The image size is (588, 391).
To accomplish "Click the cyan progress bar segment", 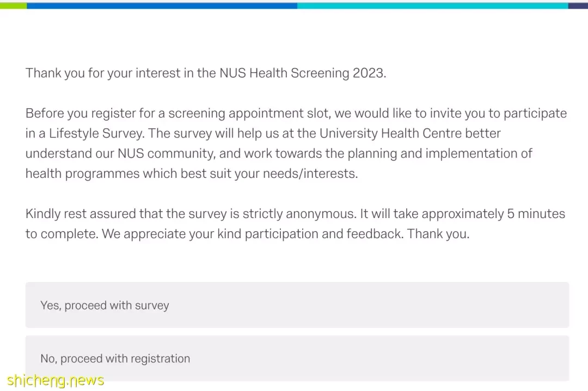I will (x=433, y=5).
